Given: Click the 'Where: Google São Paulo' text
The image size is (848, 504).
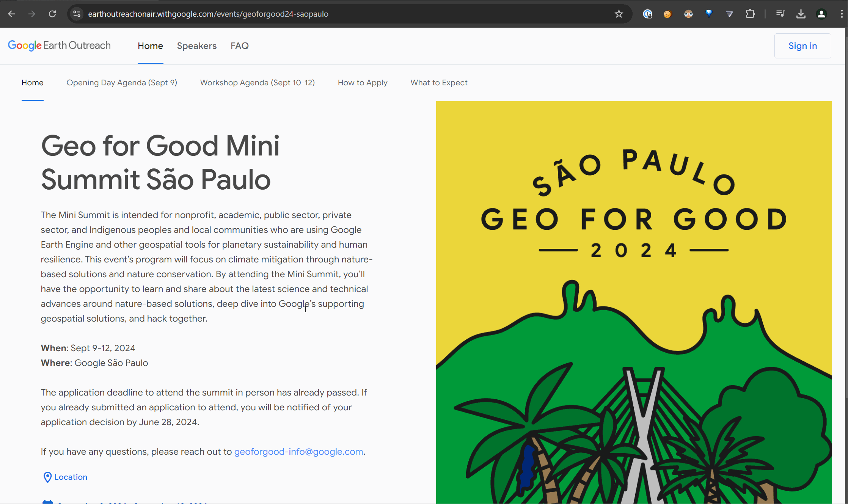Looking at the screenshot, I should coord(94,363).
